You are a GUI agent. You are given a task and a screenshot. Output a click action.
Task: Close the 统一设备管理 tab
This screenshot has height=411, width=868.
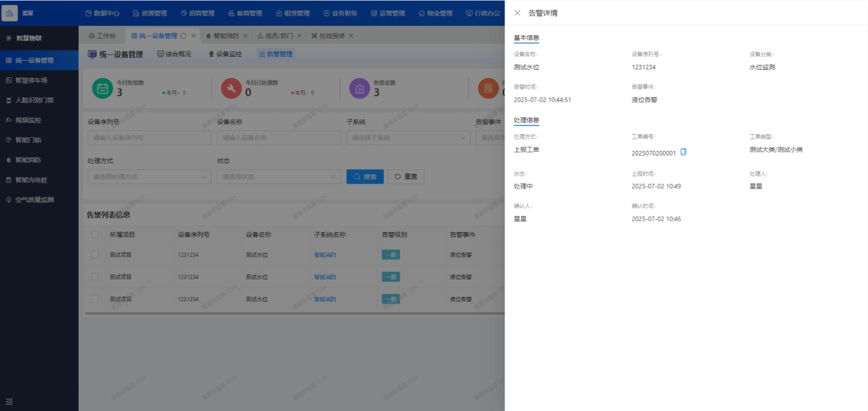click(194, 36)
